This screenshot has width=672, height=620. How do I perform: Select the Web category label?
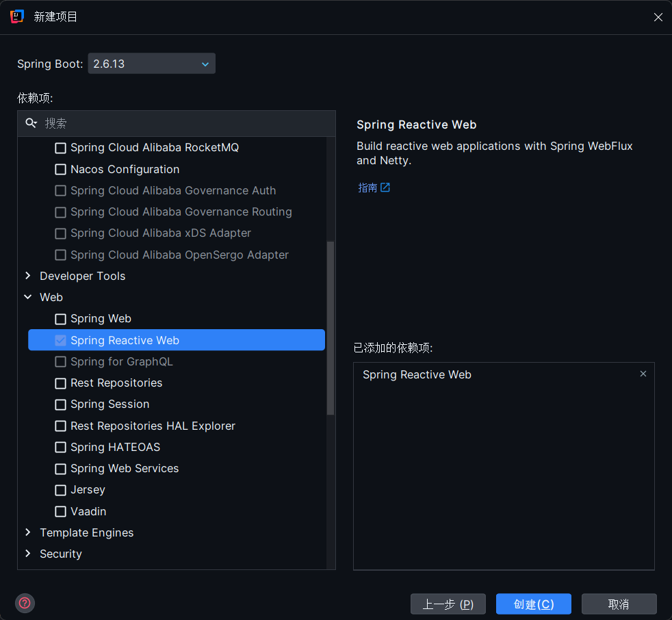[x=51, y=298]
